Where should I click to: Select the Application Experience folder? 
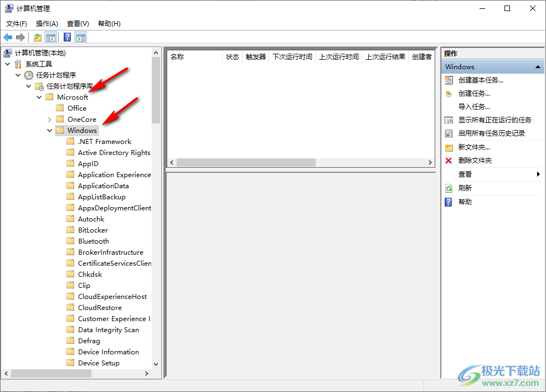tap(115, 175)
